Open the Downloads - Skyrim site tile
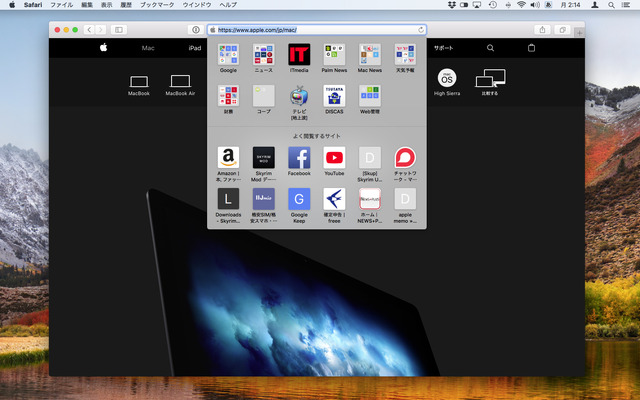This screenshot has height=400, width=640. (x=228, y=199)
